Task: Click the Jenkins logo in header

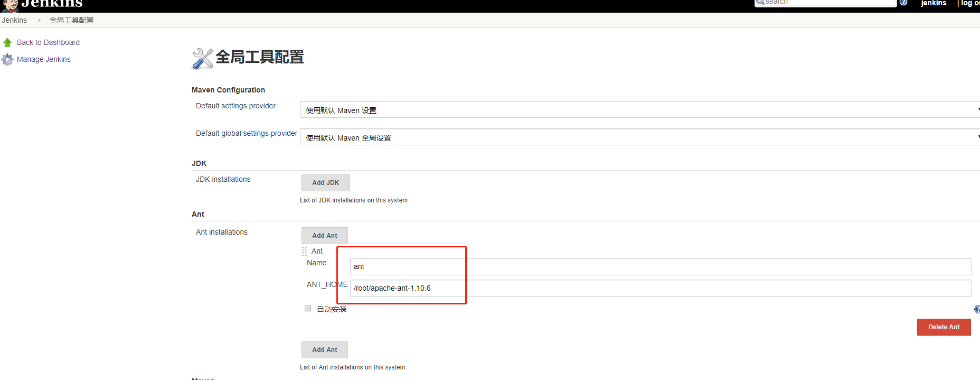Action: tap(42, 5)
